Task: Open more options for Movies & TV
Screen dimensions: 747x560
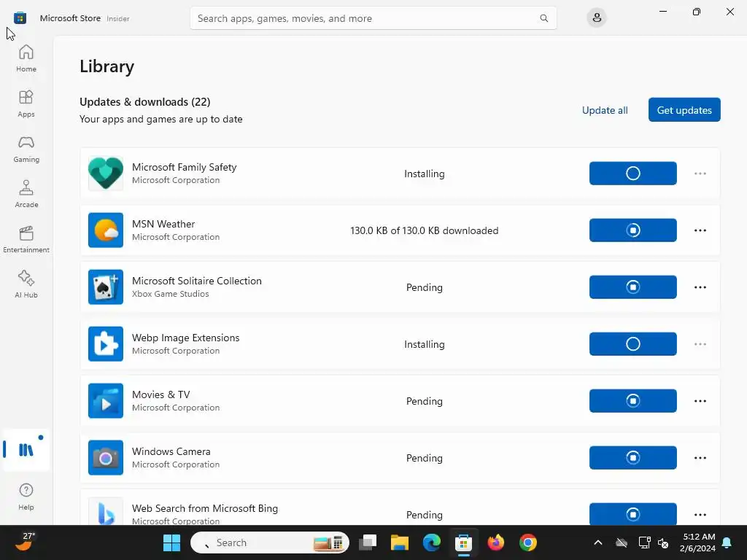Action: (x=700, y=400)
